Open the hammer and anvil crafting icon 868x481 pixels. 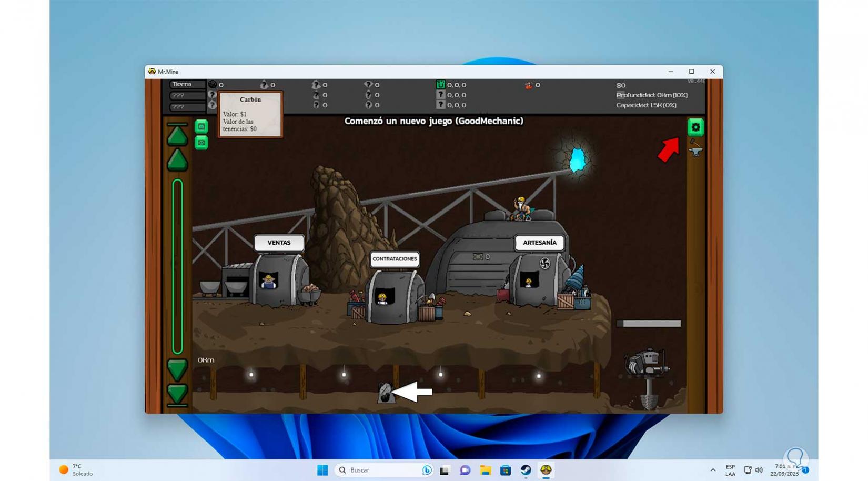pos(695,148)
